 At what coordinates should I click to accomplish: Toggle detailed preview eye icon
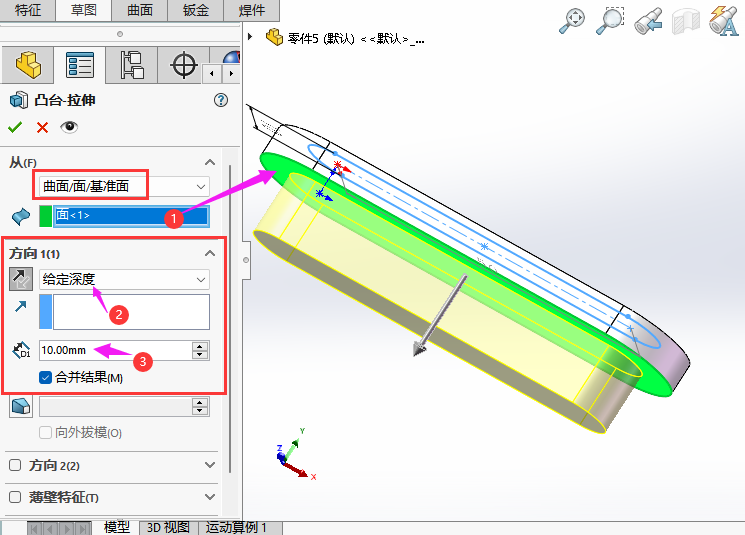69,127
